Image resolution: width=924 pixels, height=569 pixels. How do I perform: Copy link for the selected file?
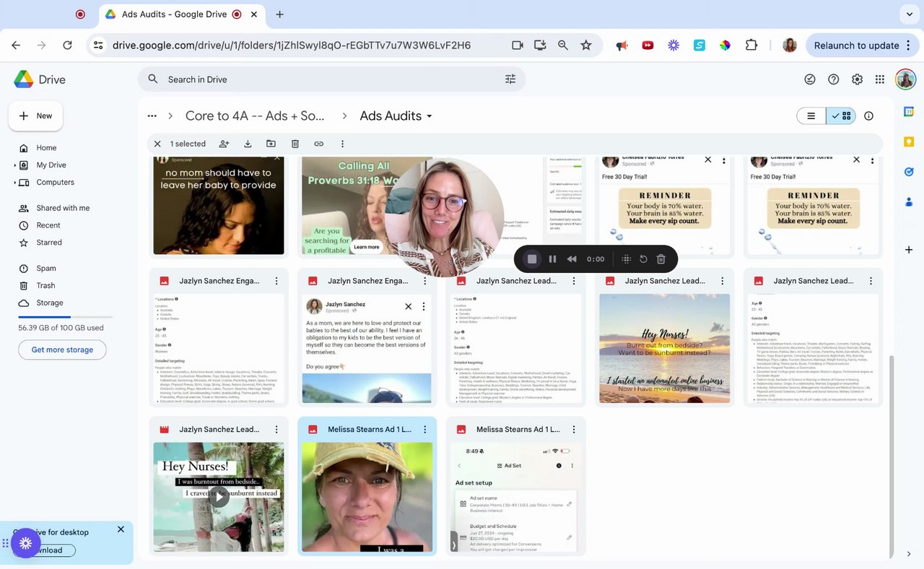tap(318, 144)
